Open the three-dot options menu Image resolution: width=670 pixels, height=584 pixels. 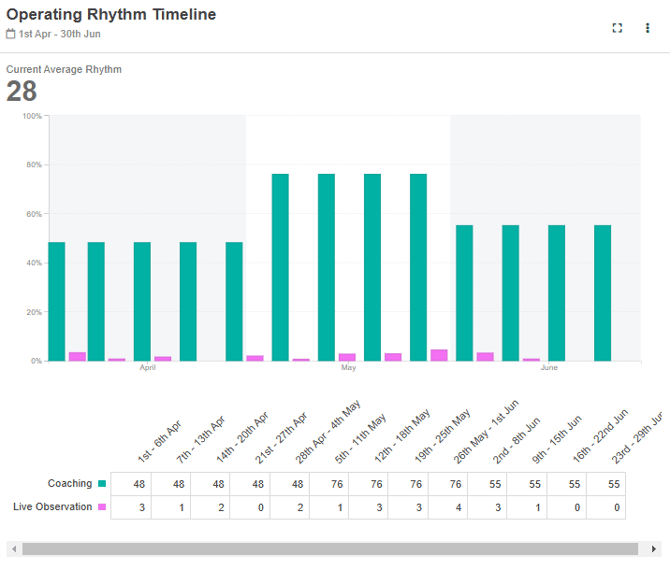(x=647, y=28)
